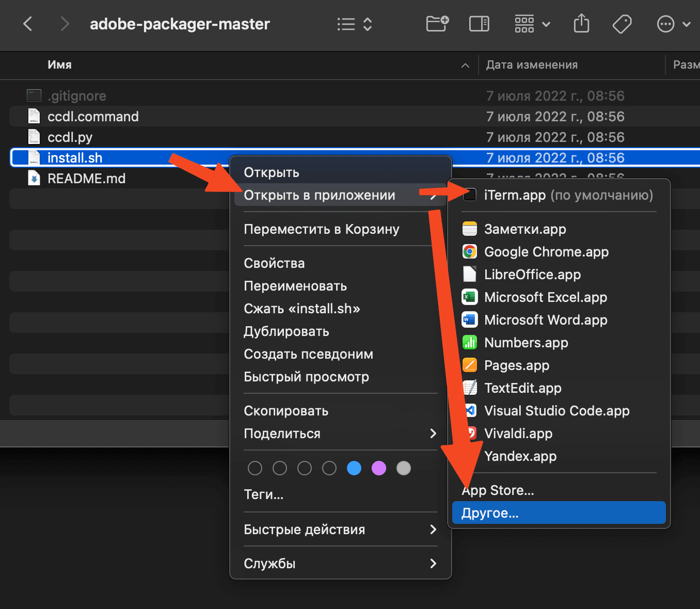Select Переименовать in context menu

(295, 286)
